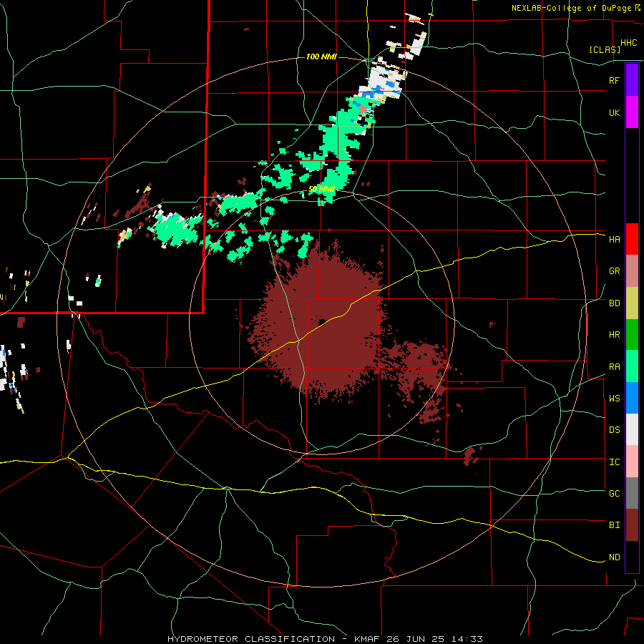Image resolution: width=644 pixels, height=644 pixels.
Task: Click the 100 NMI range ring label
Action: point(321,57)
